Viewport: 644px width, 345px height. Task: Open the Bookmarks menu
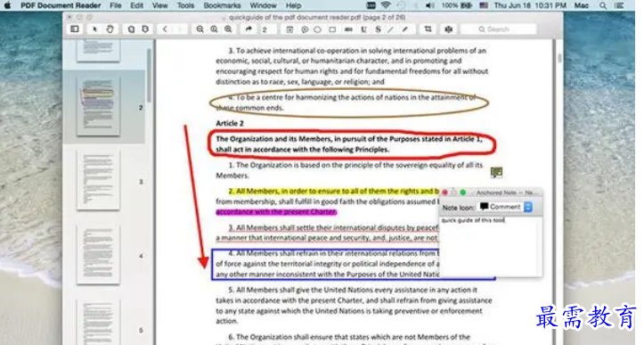[x=222, y=5]
